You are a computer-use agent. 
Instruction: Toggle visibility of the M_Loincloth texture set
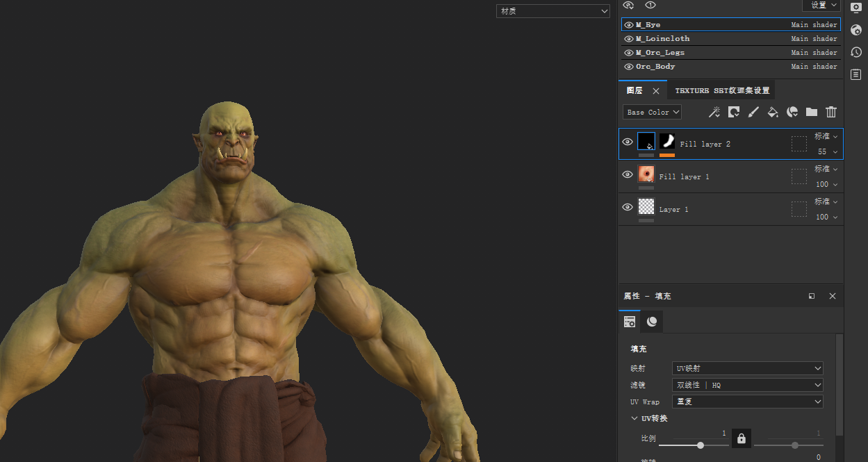[629, 39]
